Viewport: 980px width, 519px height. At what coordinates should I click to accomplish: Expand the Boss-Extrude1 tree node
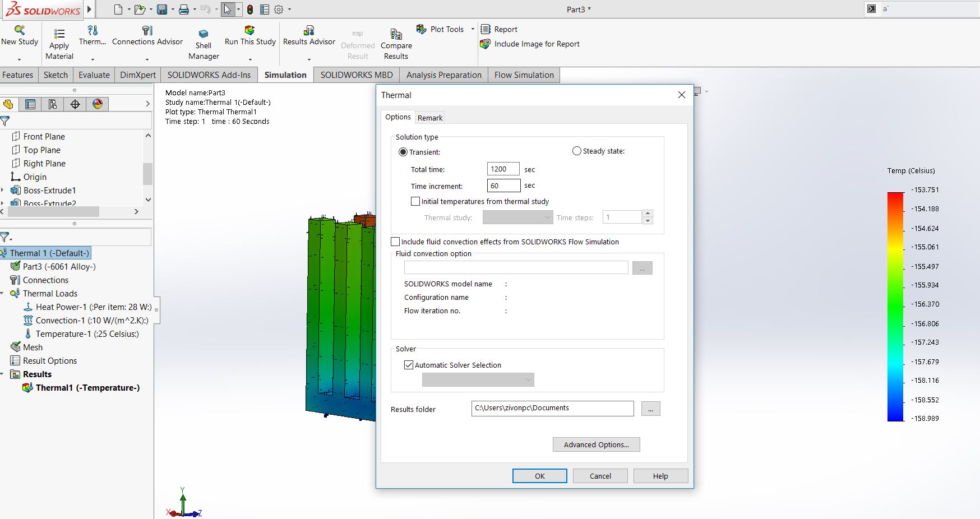(x=3, y=191)
